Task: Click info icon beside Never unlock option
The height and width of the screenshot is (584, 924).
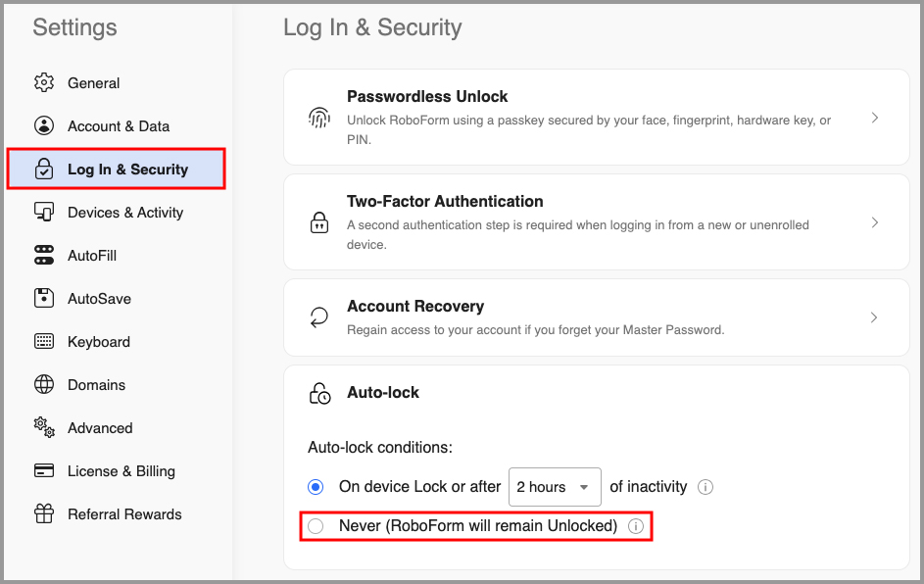Action: coord(635,526)
